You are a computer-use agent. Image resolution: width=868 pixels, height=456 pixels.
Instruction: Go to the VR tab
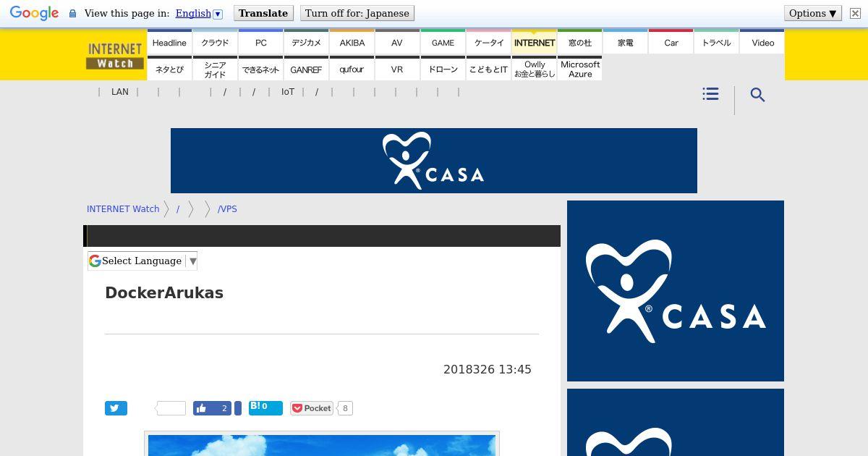point(397,69)
